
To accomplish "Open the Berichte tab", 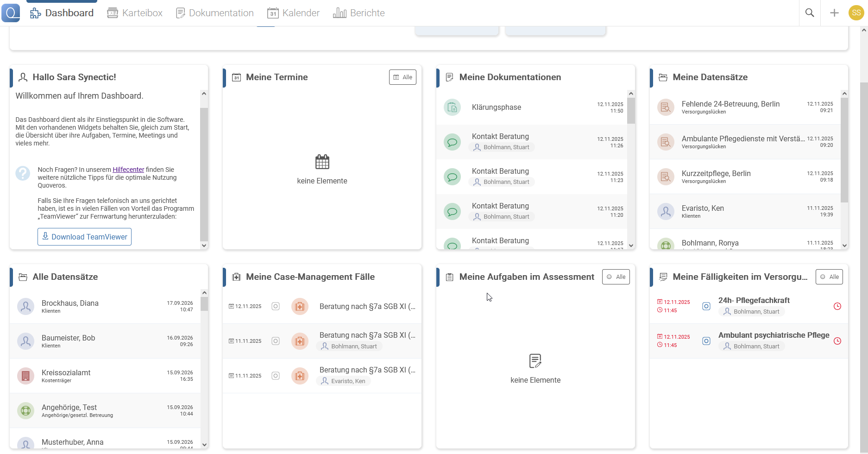I will (x=359, y=13).
